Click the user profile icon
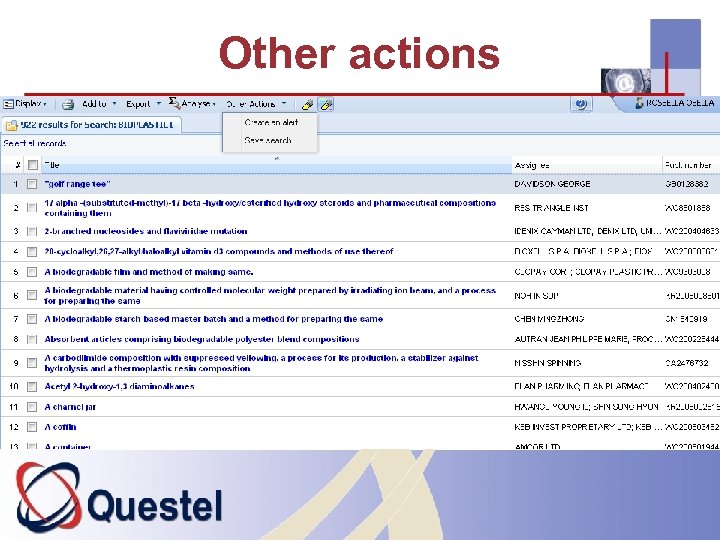720x540 pixels. coord(639,103)
